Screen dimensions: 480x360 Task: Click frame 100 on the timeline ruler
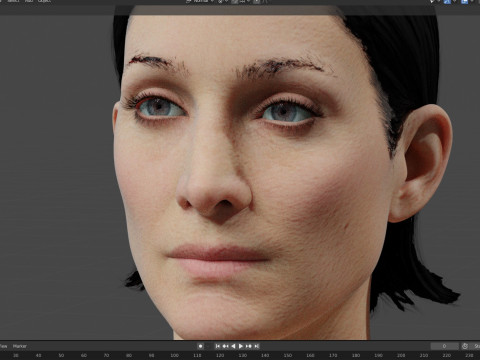click(175, 356)
